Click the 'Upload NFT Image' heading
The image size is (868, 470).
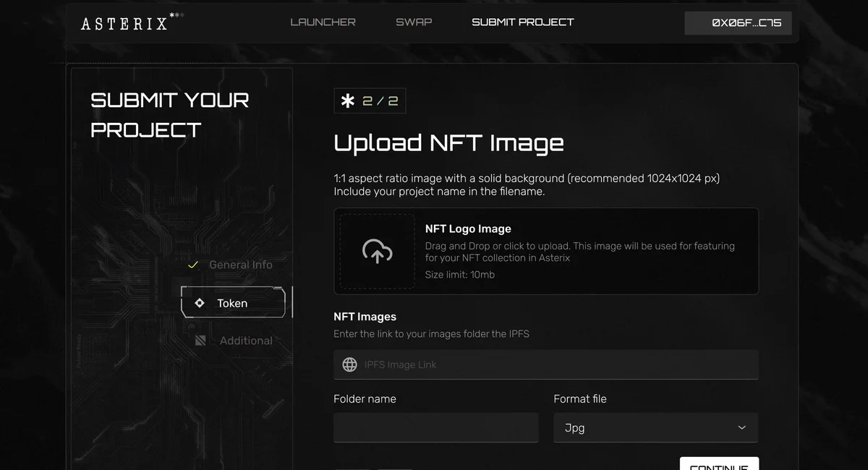coord(448,143)
